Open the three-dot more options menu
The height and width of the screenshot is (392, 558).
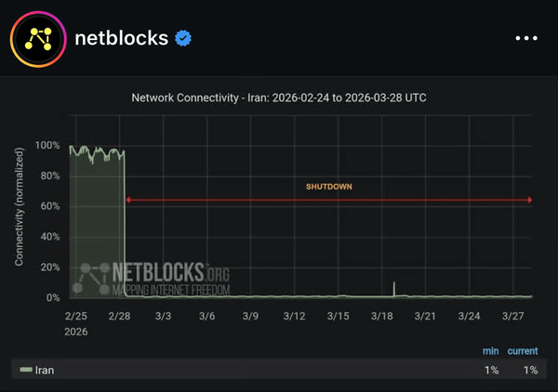[525, 38]
